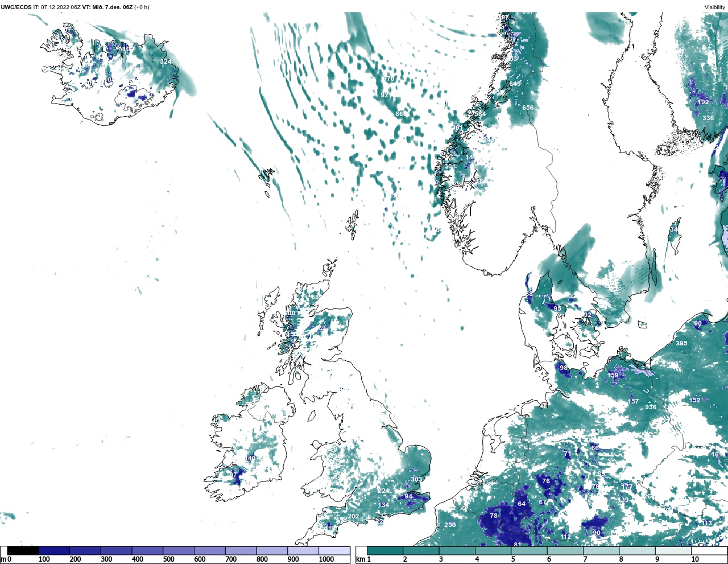Click the '936' value over Poland
The width and height of the screenshot is (728, 564).
click(651, 407)
